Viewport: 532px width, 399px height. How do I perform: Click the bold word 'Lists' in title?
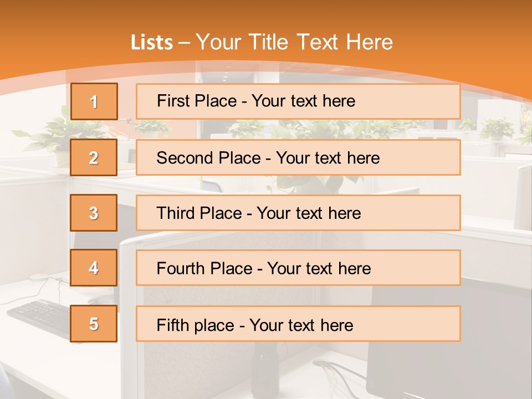[x=152, y=43]
